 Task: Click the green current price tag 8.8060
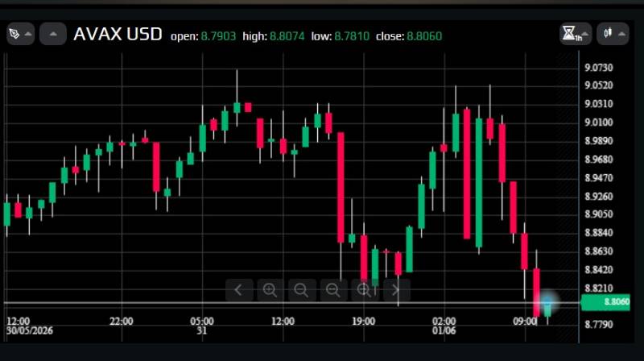606,302
